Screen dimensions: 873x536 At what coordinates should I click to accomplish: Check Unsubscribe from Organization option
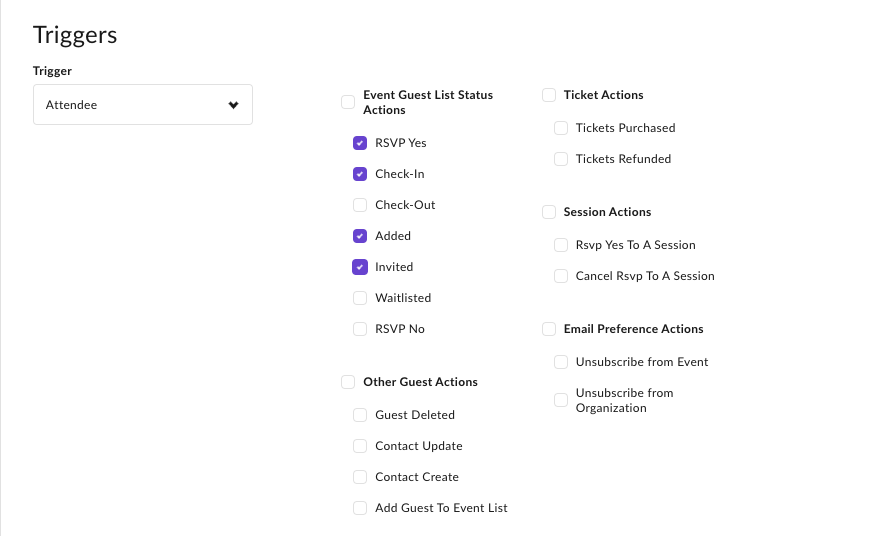[x=561, y=400]
